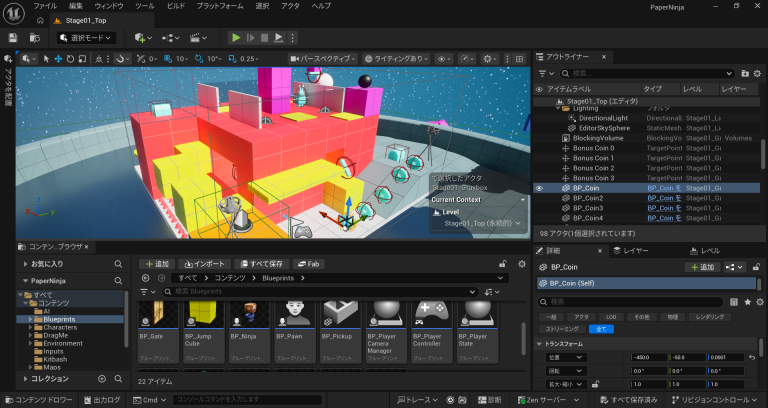Open the ファイル menu

[x=45, y=6]
